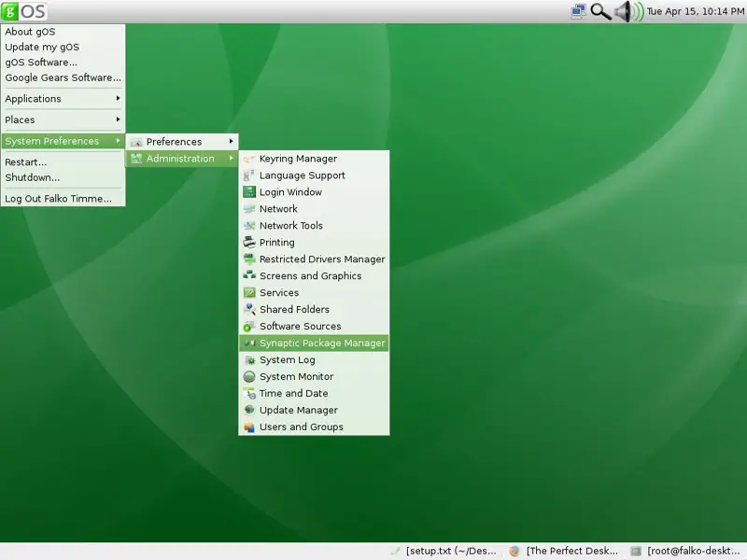The width and height of the screenshot is (747, 560).
Task: Open Google Gears Software...
Action: 63,77
